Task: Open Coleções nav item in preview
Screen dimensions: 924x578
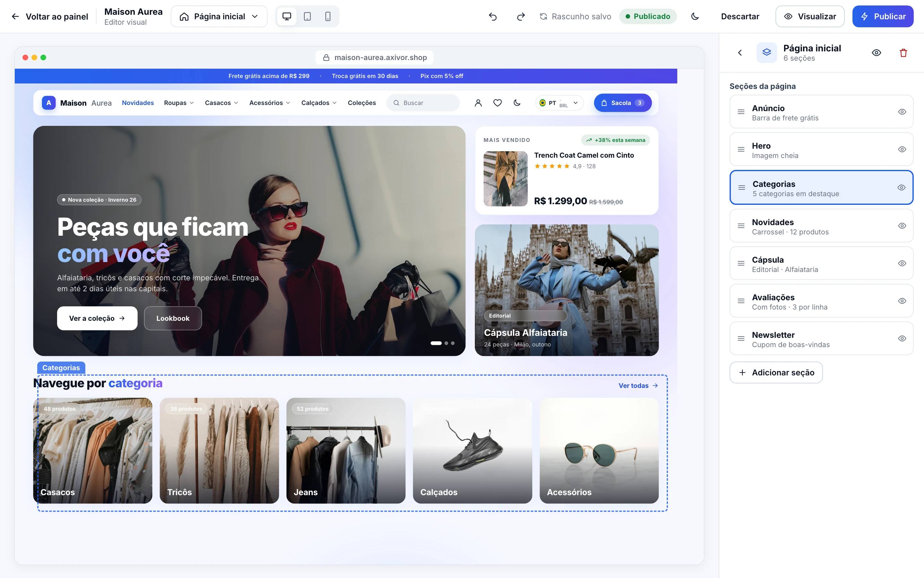Action: coord(362,103)
